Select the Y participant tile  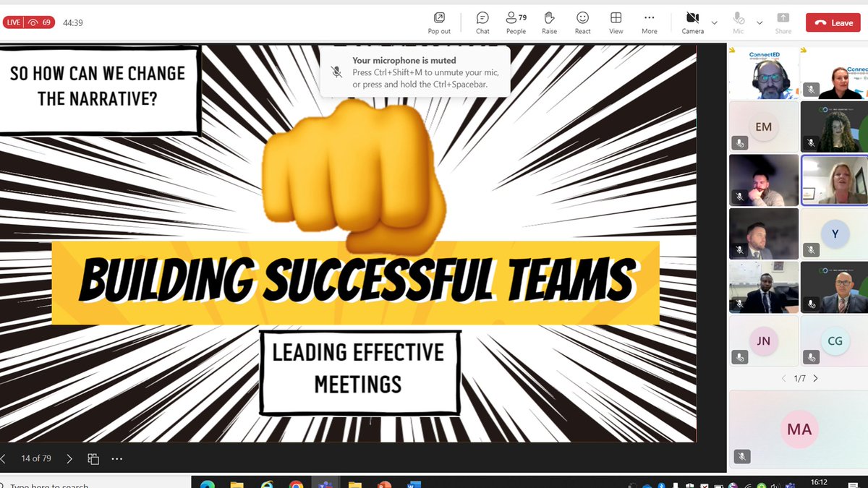[835, 234]
